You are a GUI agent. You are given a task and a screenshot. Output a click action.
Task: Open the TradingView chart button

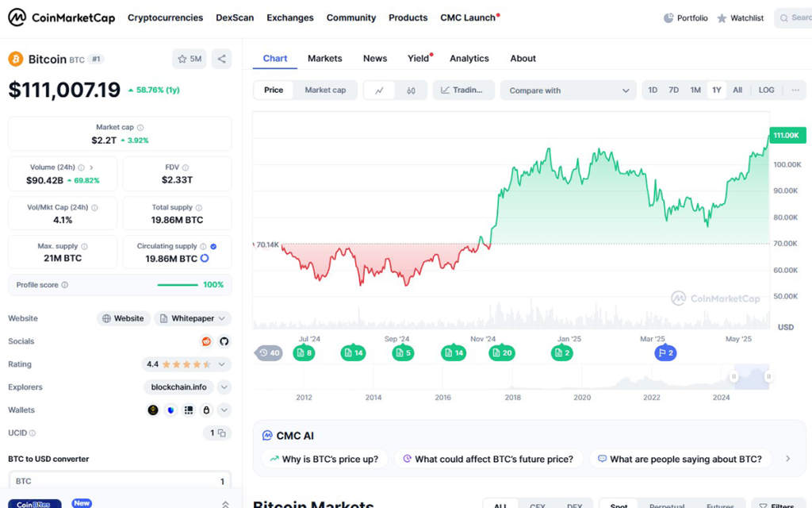pos(463,90)
